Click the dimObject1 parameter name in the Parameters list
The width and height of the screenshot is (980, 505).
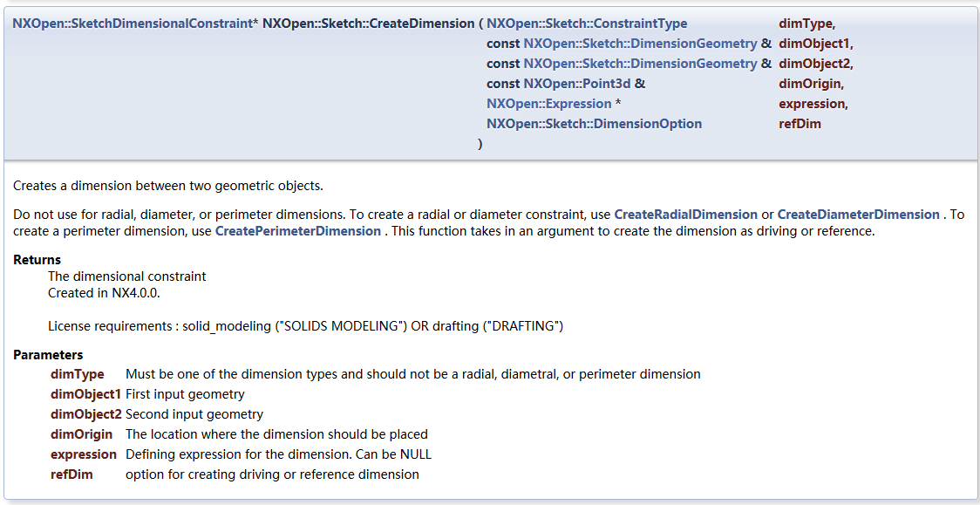pyautogui.click(x=85, y=394)
